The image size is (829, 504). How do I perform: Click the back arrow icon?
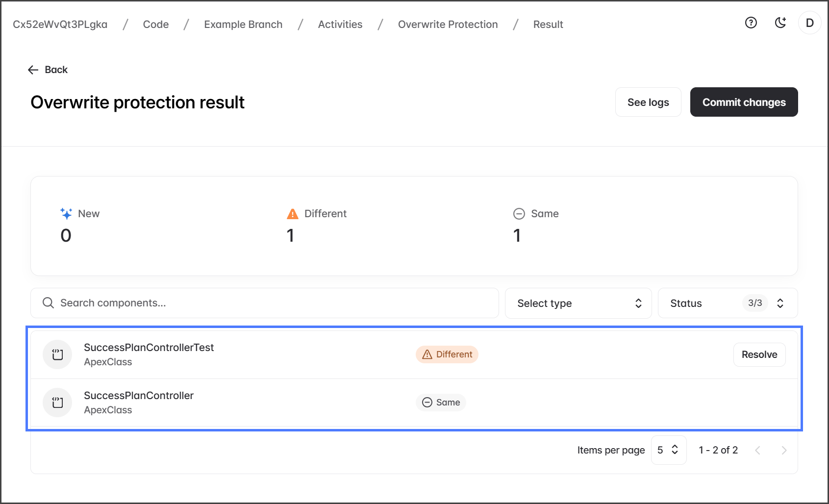33,70
